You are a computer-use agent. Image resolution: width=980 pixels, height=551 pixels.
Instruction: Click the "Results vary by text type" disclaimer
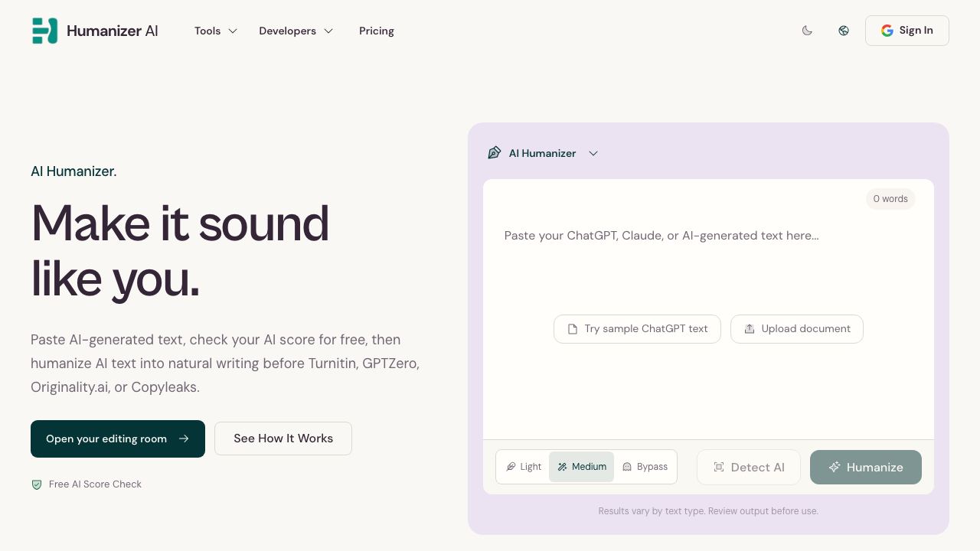(x=708, y=511)
